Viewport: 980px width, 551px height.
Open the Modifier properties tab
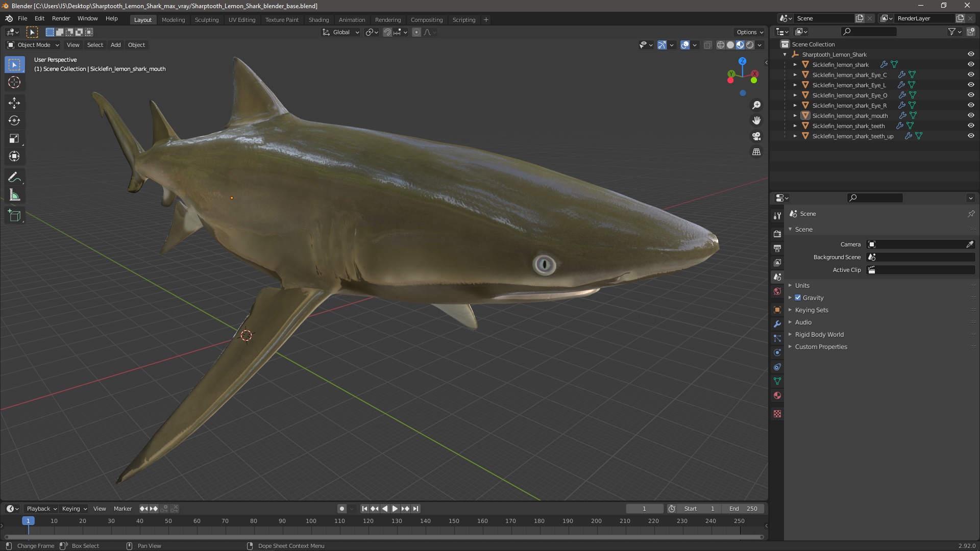[777, 324]
